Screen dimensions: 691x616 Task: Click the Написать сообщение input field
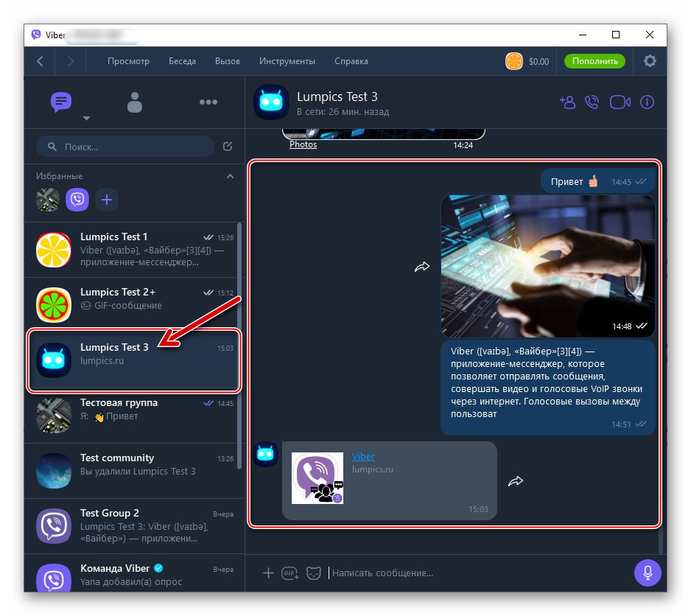(478, 573)
